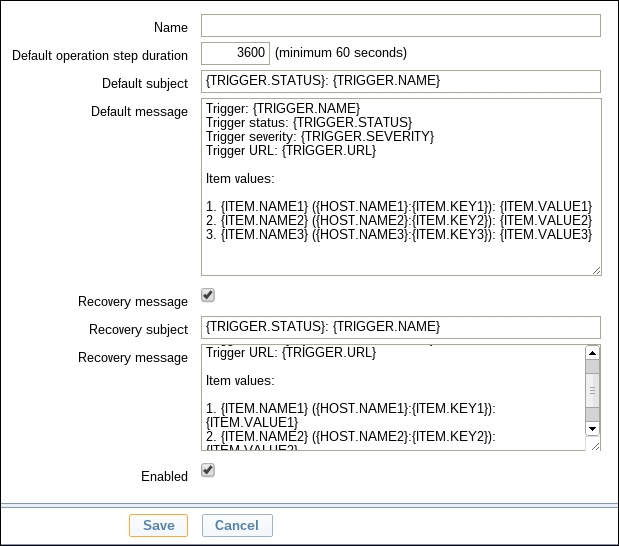Click the Recovery subject text field
This screenshot has height=546, width=619.
(400, 327)
